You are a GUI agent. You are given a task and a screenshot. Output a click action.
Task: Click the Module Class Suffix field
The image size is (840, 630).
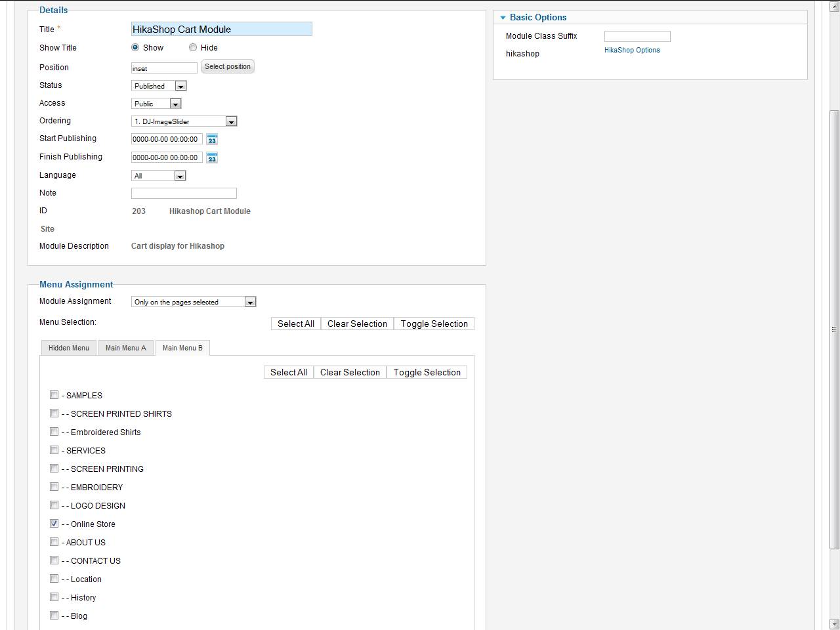[x=637, y=36]
